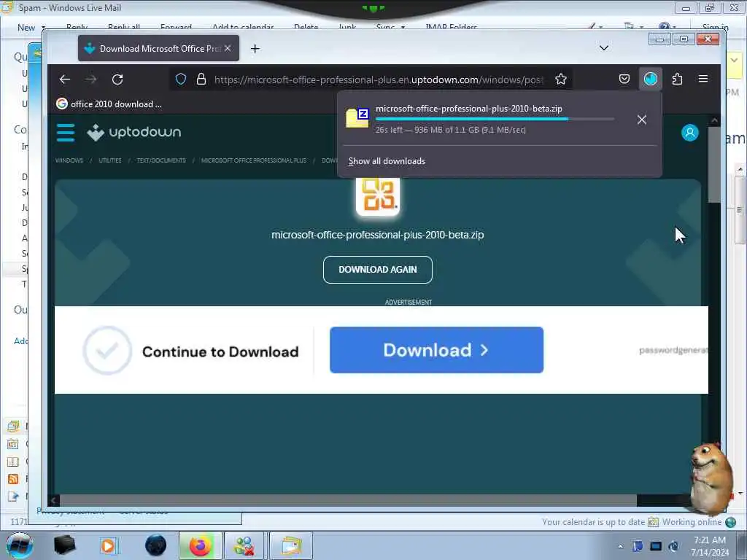The image size is (747, 560).
Task: Open the Uptodown hamburger menu
Action: pos(66,133)
